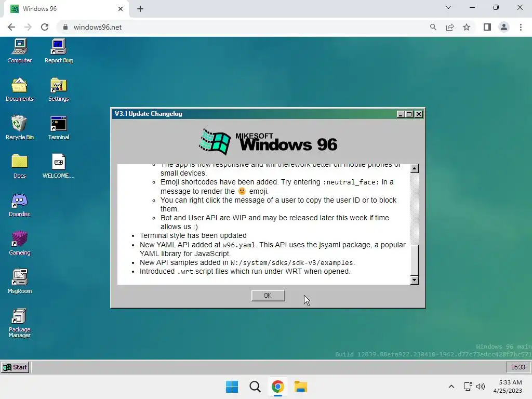Viewport: 532px width, 399px height.
Task: Bookmark this page with the star
Action: click(467, 27)
